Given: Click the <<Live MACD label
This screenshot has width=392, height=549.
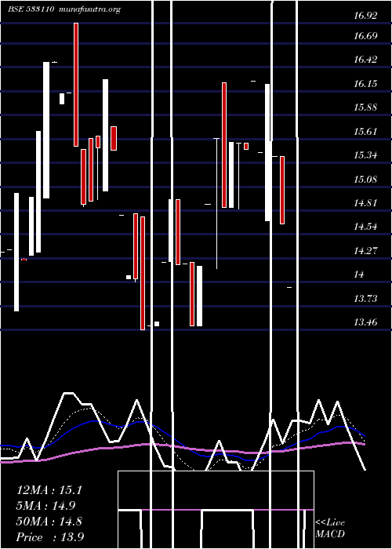Looking at the screenshot, I should click(x=330, y=528).
